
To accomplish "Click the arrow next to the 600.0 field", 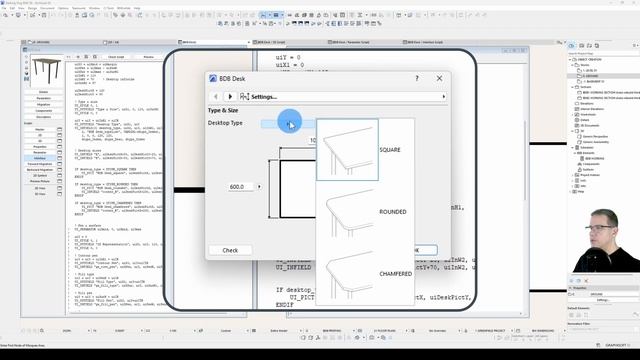I will [x=259, y=187].
